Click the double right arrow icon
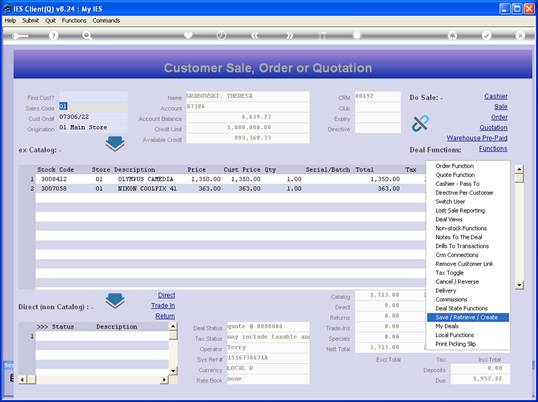 click(290, 35)
